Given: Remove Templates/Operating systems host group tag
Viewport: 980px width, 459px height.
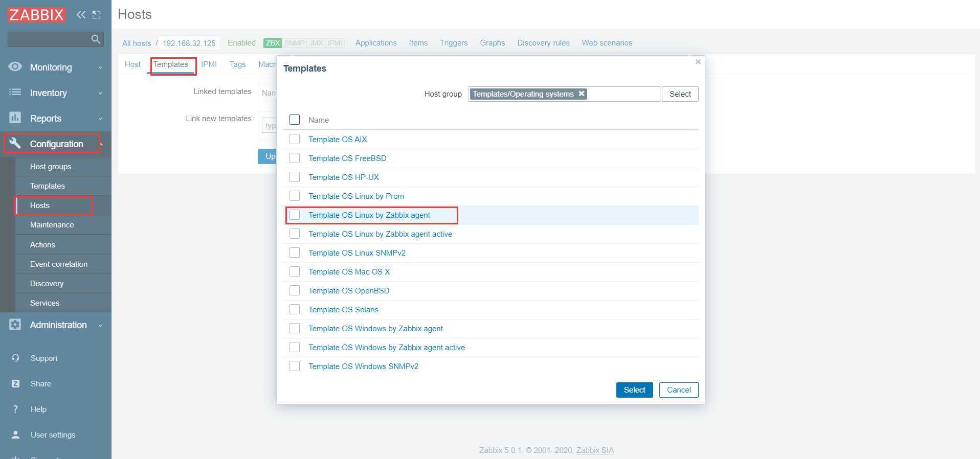Looking at the screenshot, I should point(581,94).
